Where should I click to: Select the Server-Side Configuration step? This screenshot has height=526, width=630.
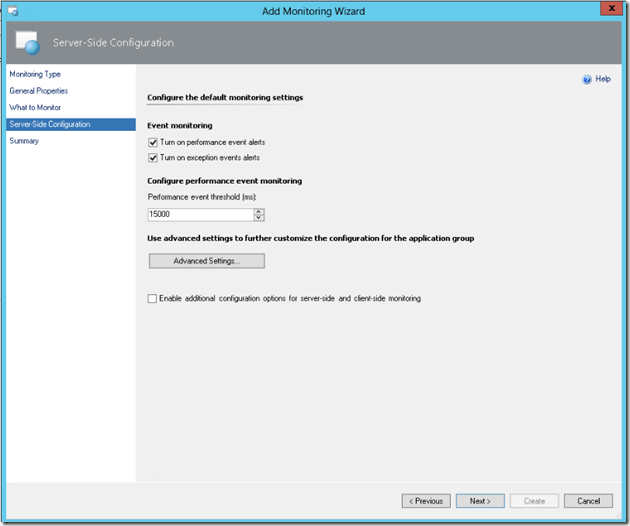[50, 124]
